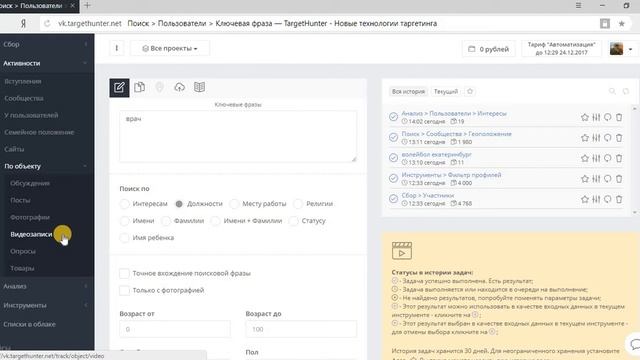Open Опросы in the sidebar
The height and width of the screenshot is (360, 640).
[23, 251]
